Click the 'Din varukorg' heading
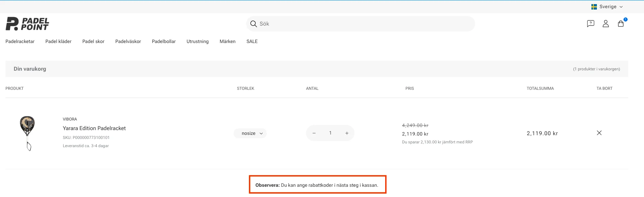Viewport: 644px width, 197px height. [30, 69]
